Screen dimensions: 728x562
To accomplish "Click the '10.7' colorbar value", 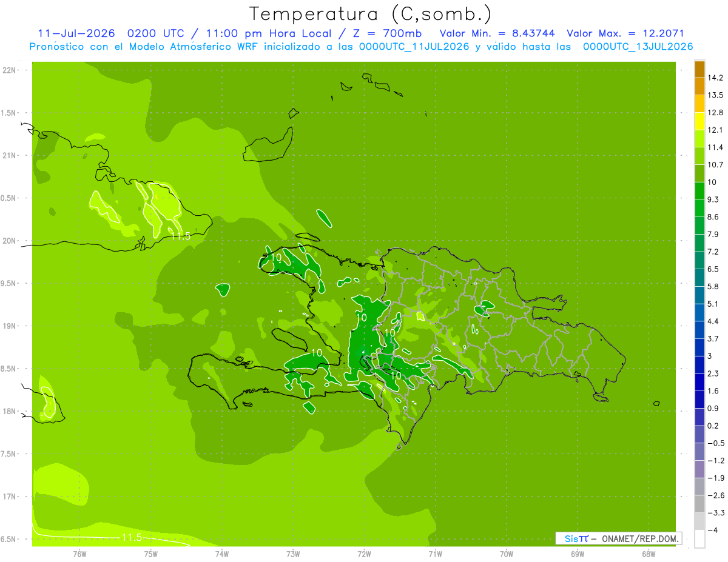I will [x=715, y=164].
